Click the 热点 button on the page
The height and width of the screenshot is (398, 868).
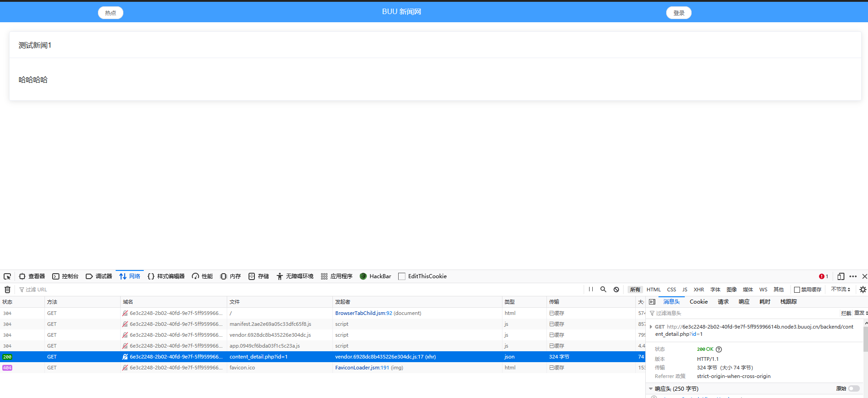(x=111, y=13)
